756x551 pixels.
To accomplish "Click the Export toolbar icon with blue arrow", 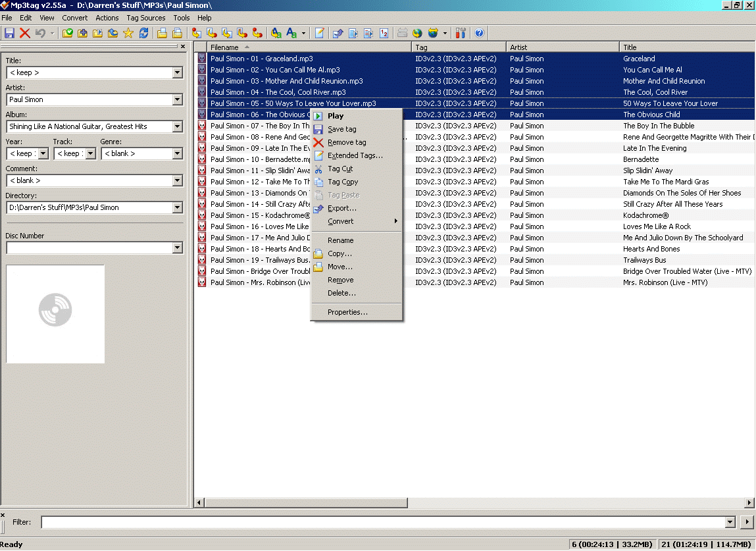I will 338,33.
